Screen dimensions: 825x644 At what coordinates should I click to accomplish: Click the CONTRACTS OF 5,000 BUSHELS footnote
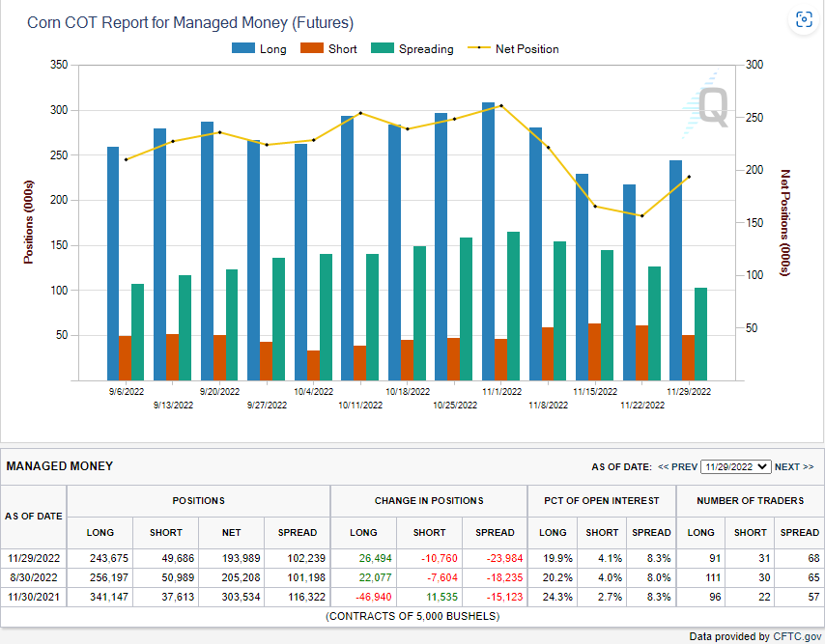pos(412,616)
